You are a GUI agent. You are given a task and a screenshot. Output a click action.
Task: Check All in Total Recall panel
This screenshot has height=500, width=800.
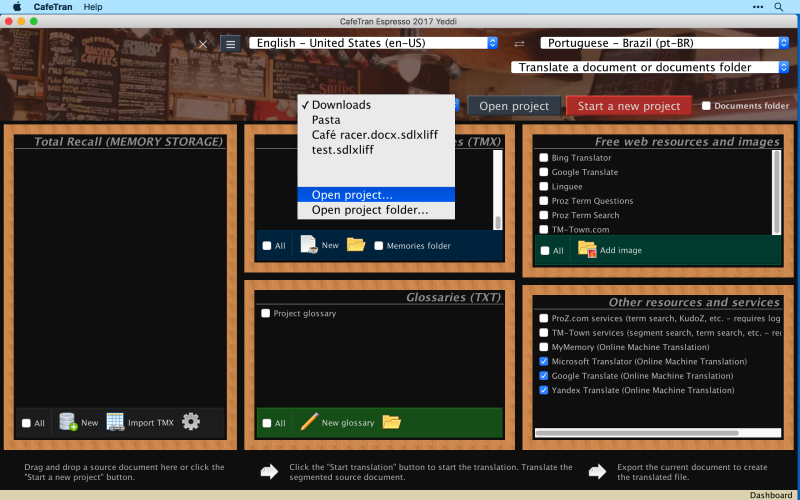click(27, 423)
